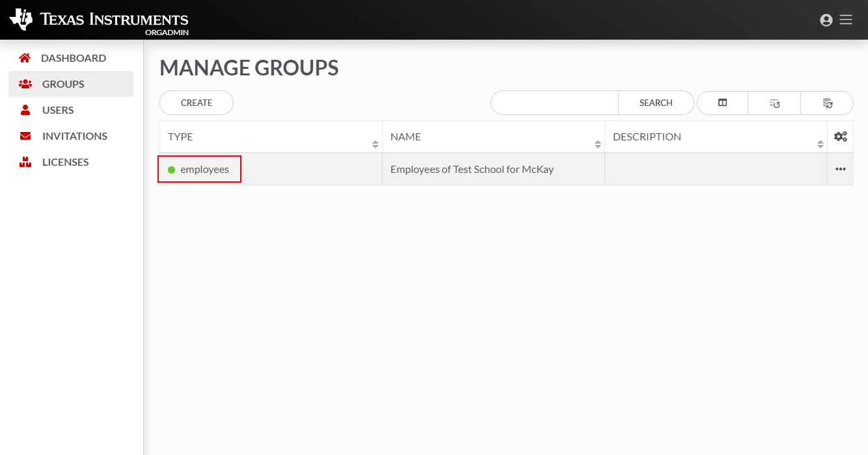Open the three-dot row actions menu
The image size is (868, 455).
(840, 169)
